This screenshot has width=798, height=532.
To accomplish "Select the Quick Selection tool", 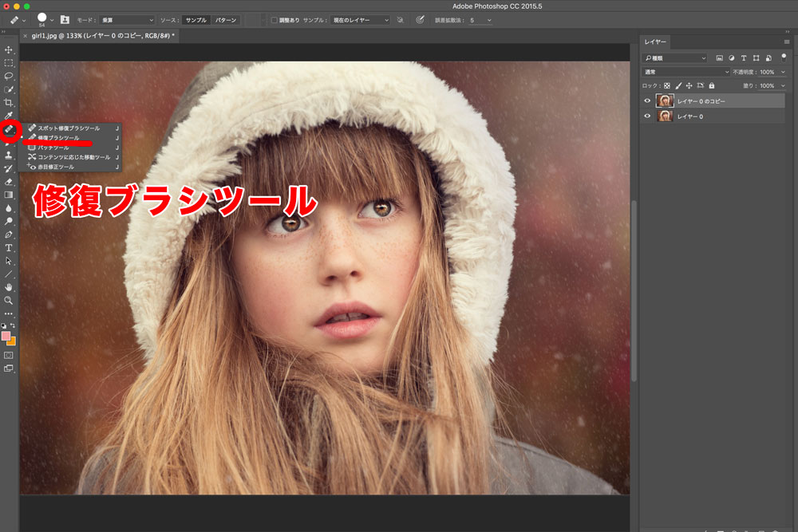I will click(x=9, y=89).
